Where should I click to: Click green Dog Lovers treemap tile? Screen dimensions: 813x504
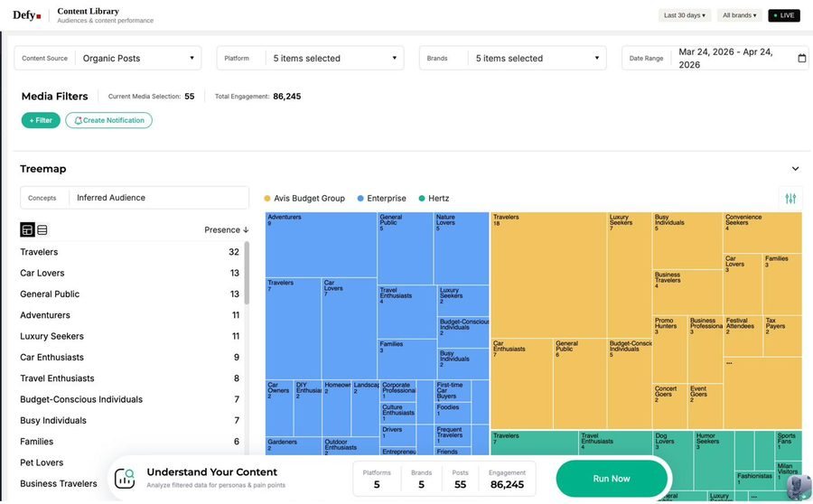(672, 459)
